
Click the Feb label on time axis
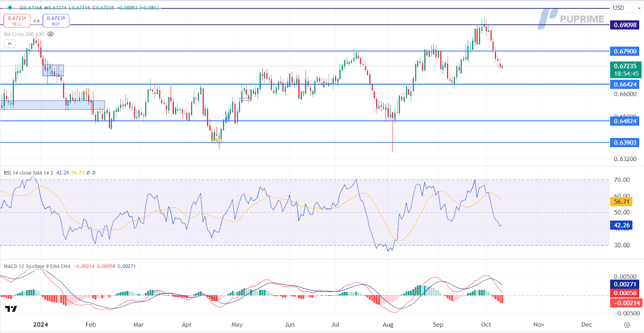91,325
